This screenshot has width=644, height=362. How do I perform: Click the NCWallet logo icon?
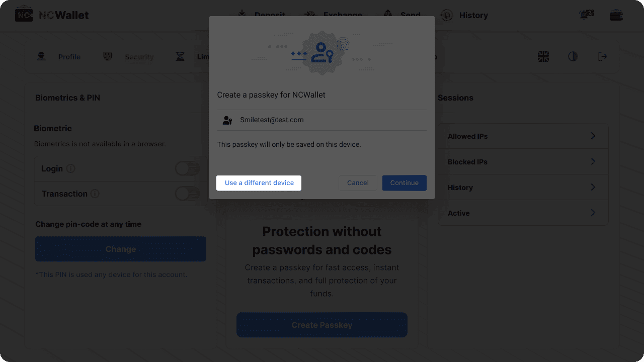point(24,15)
